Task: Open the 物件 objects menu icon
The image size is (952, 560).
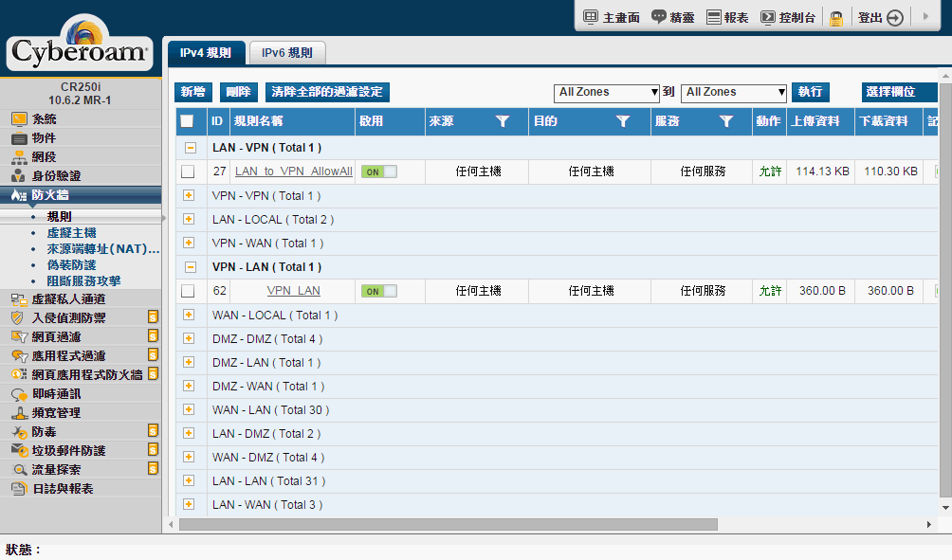Action: click(x=19, y=137)
